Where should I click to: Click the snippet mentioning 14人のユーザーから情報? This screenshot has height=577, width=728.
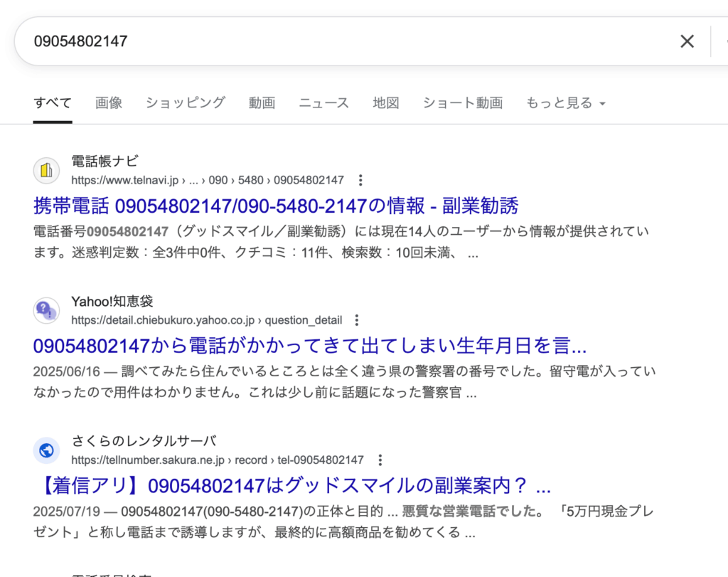[341, 242]
